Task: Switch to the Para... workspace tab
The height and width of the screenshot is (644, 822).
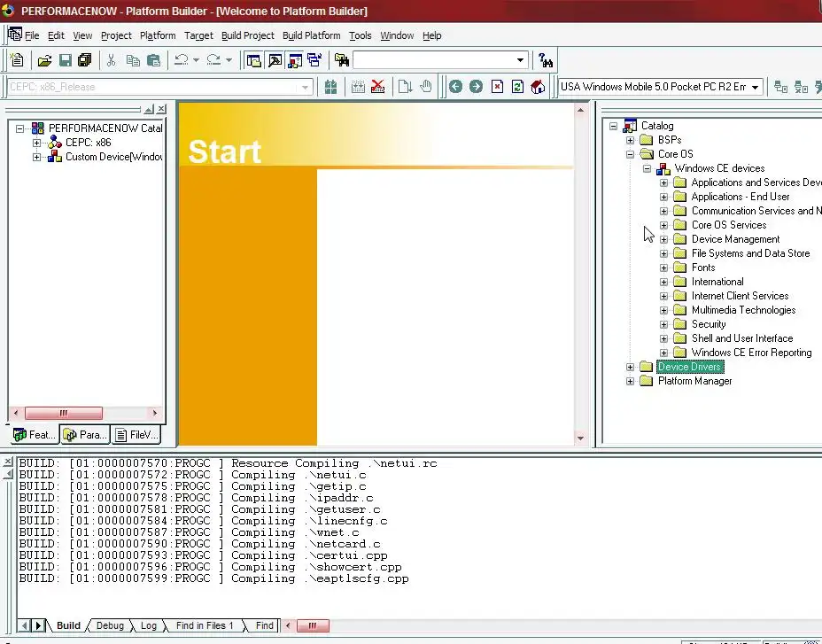Action: [85, 435]
